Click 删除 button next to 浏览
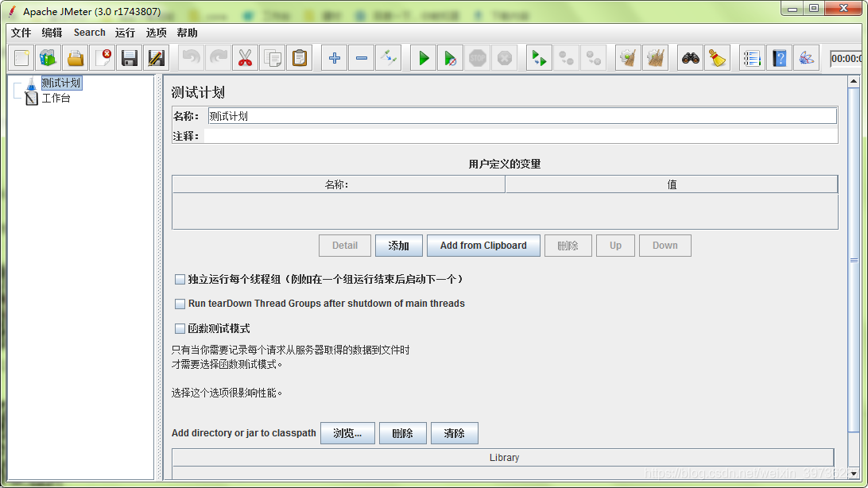 coord(403,433)
